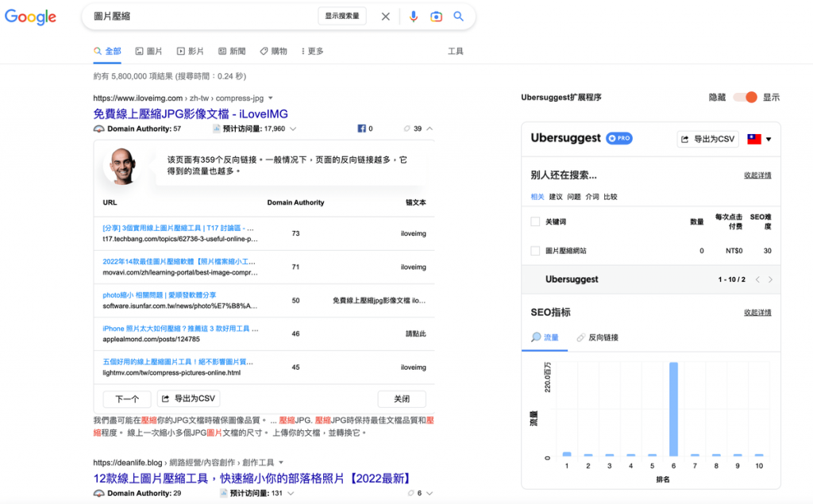
Task: Select the 介词 keyword tab
Action: 592,197
